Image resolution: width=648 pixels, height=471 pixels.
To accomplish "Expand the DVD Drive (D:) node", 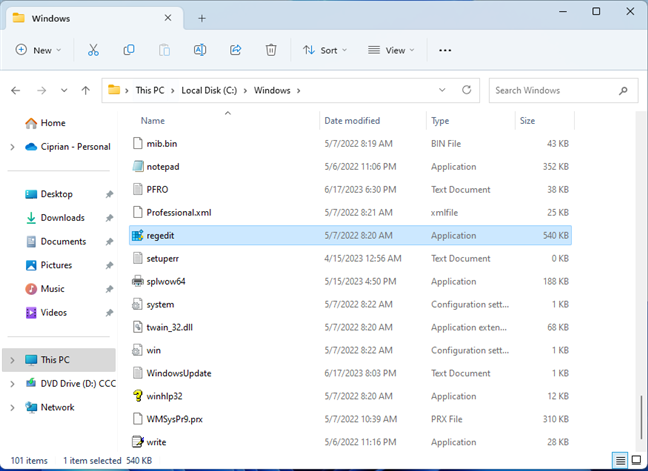I will [x=12, y=384].
